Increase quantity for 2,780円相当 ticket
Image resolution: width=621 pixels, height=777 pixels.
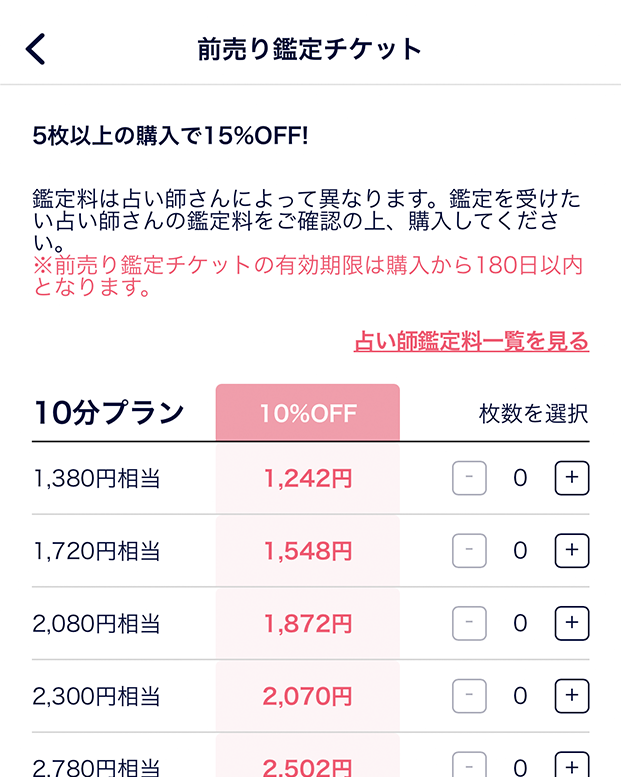pos(572,766)
